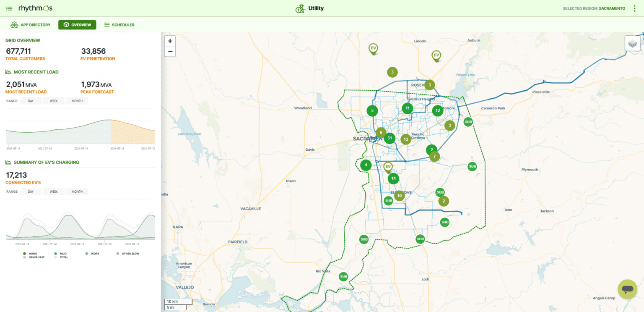Set Most Recent Load range to Day
644x312 pixels.
tap(31, 101)
